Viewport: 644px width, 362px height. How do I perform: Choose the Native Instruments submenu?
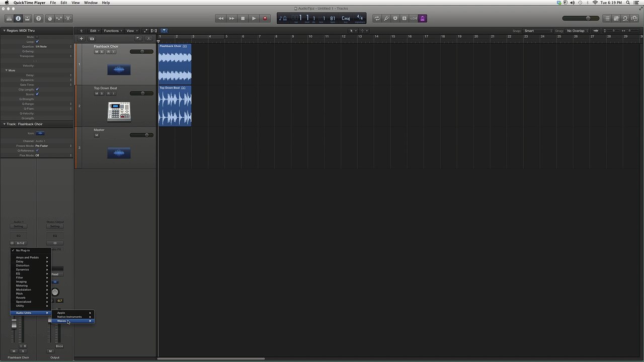[x=73, y=317]
